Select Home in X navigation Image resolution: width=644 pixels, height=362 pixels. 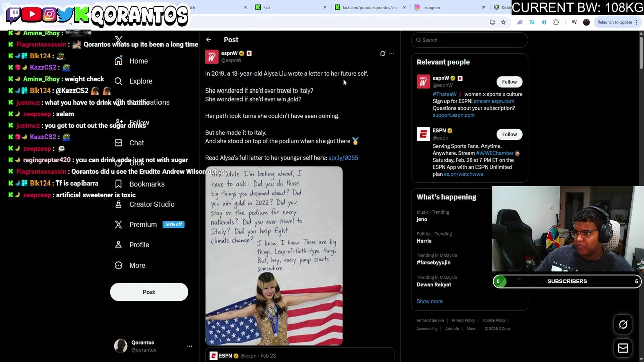click(138, 61)
